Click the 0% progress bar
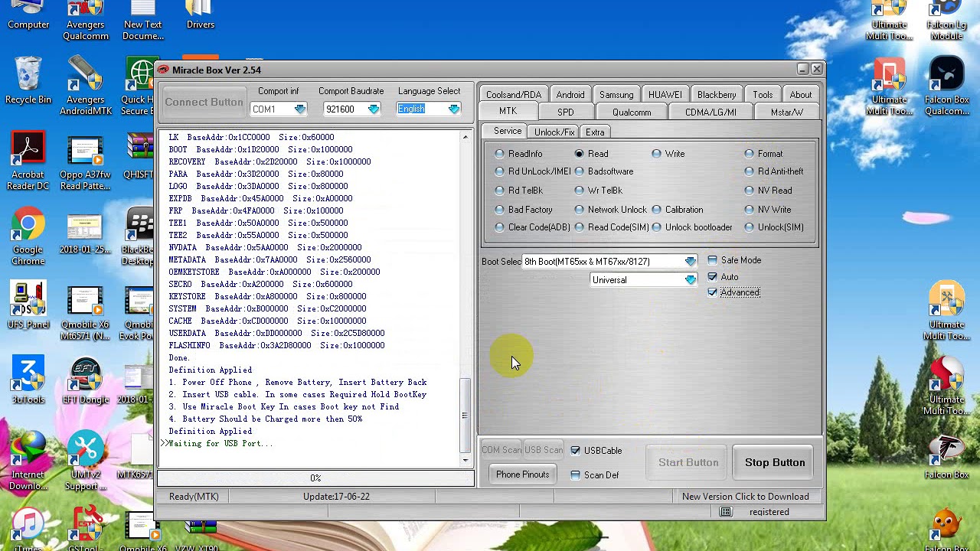Screen dimensions: 980x551 tap(315, 478)
